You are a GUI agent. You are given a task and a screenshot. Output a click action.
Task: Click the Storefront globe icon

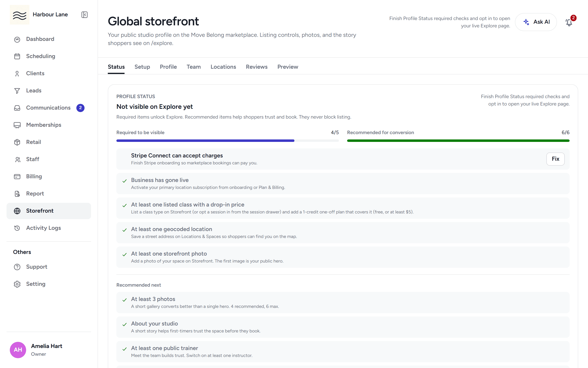coord(17,211)
